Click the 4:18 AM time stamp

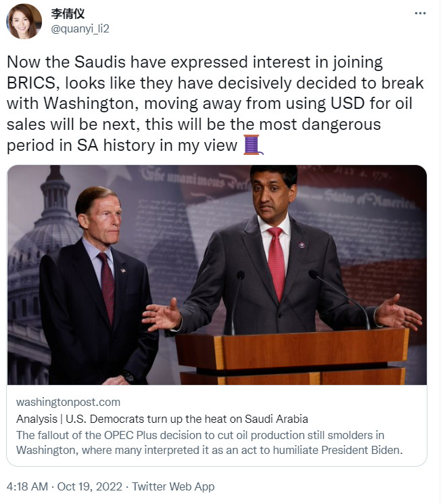coord(26,486)
